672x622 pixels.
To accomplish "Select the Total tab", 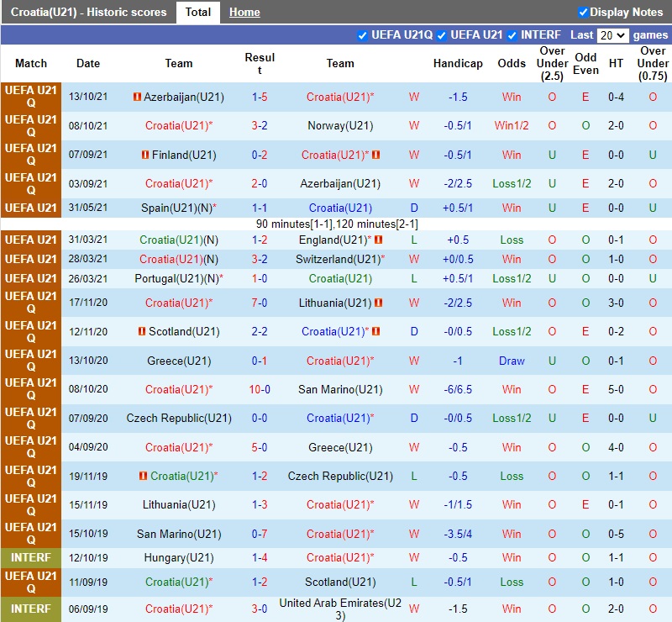I will point(198,13).
